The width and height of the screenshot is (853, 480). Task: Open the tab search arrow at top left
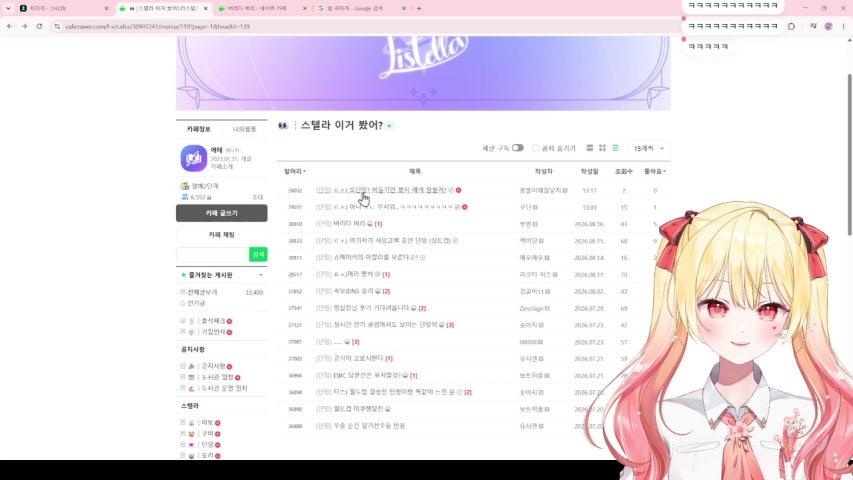tap(8, 8)
